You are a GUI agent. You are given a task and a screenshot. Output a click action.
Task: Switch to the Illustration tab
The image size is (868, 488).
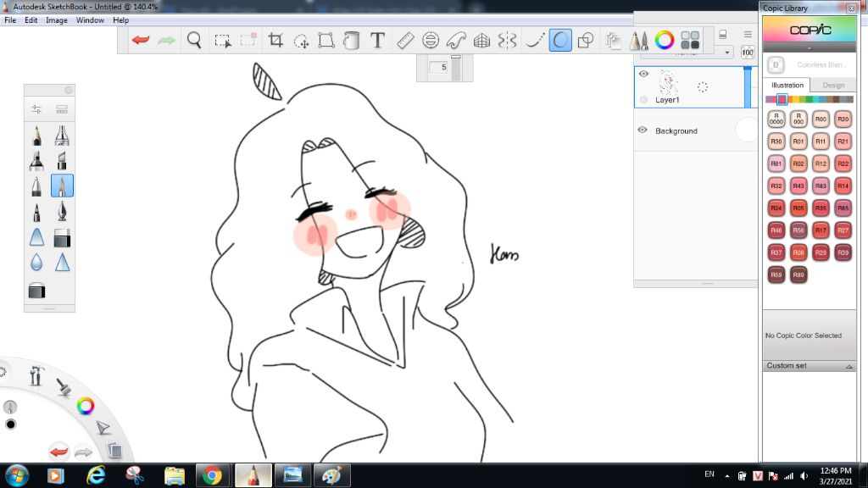coord(787,86)
